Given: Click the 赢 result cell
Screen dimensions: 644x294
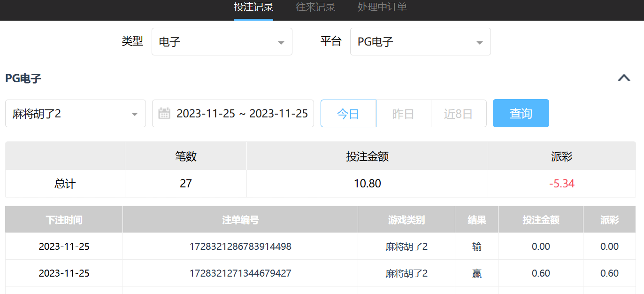Looking at the screenshot, I should (477, 273).
